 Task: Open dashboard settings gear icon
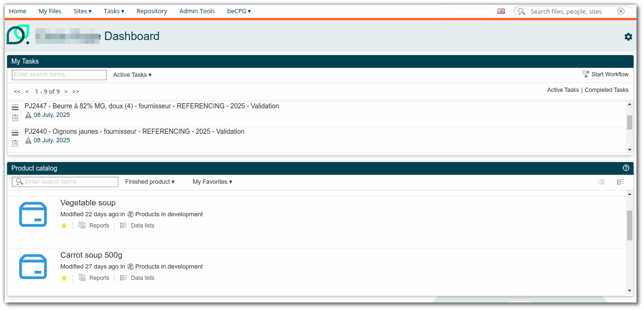pos(628,37)
